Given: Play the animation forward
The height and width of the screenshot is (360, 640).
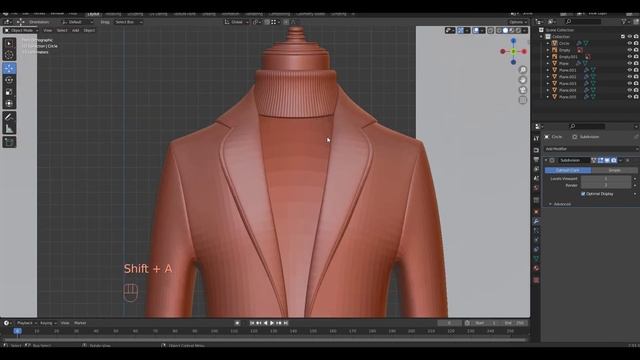Looking at the screenshot, I should point(272,323).
